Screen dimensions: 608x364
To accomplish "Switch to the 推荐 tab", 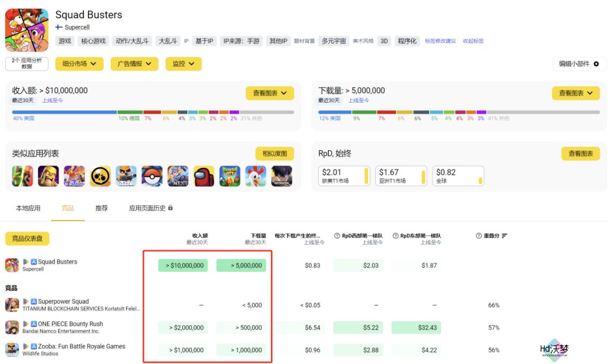I will coord(102,208).
